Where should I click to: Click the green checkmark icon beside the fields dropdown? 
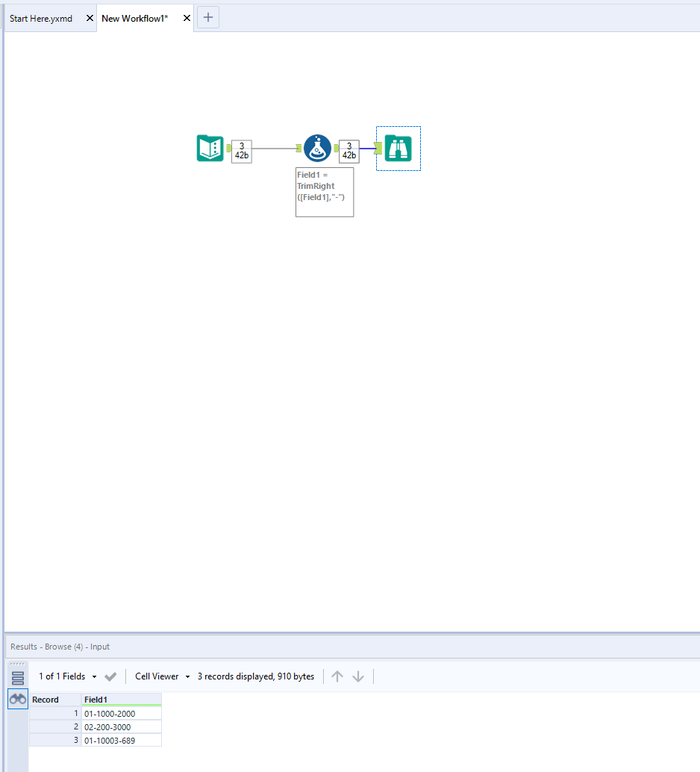tap(110, 676)
